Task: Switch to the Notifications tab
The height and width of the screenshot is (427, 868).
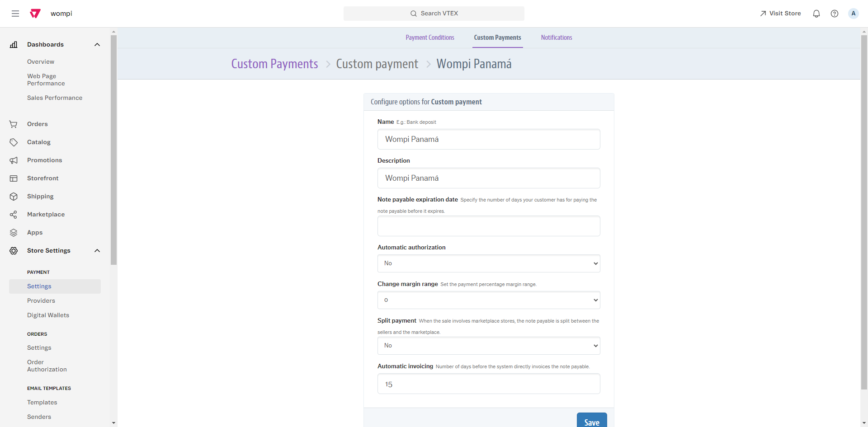Action: (x=557, y=38)
